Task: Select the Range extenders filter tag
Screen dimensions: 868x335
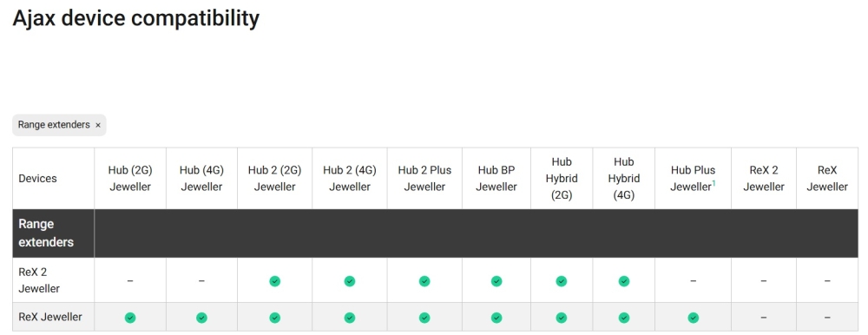Action: click(54, 125)
